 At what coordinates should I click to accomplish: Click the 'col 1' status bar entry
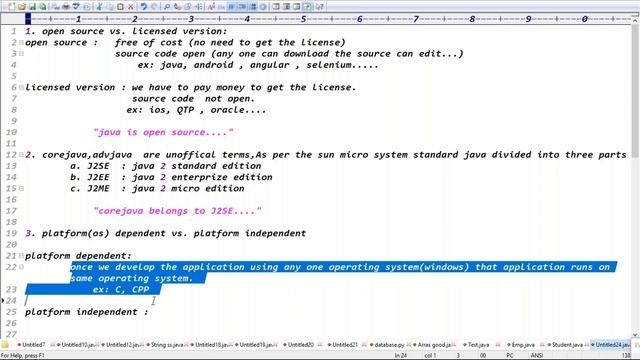[x=430, y=356]
